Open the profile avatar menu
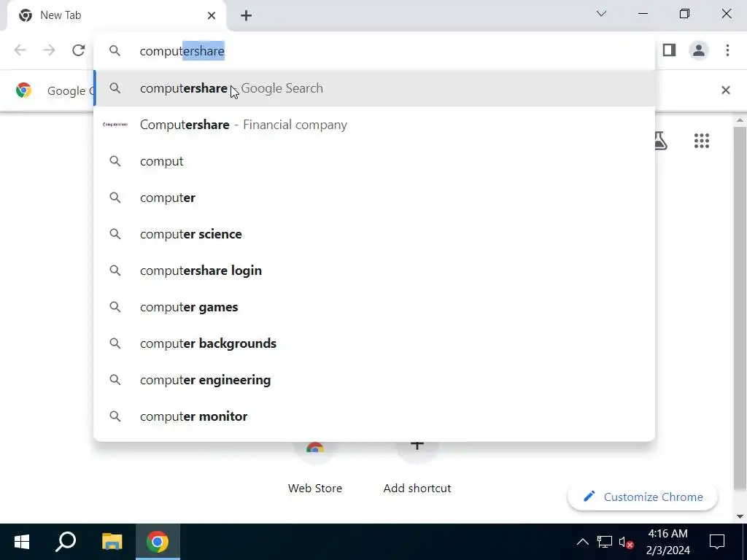747x560 pixels. coord(699,50)
